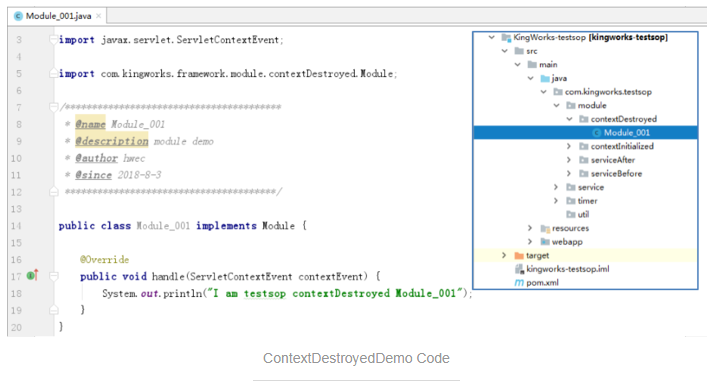Viewport: 721px width, 388px height.
Task: Collapse the KingWorks-testsop project node
Action: 492,37
